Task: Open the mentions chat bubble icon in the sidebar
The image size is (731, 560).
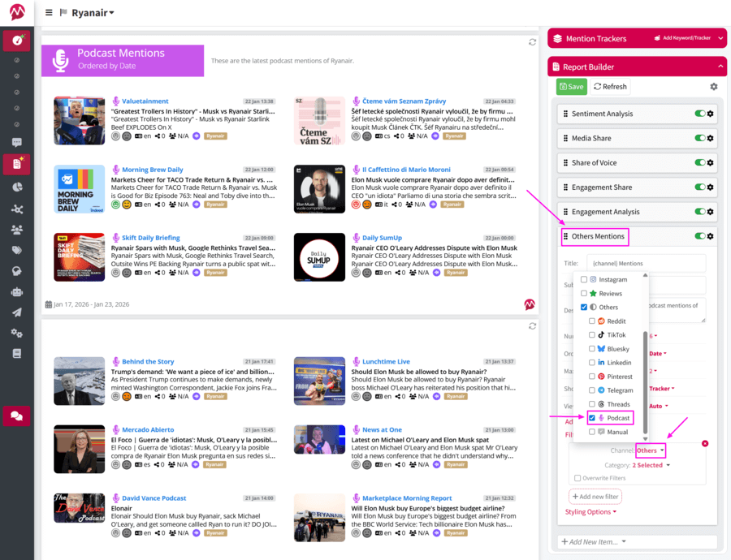Action: pos(17,142)
